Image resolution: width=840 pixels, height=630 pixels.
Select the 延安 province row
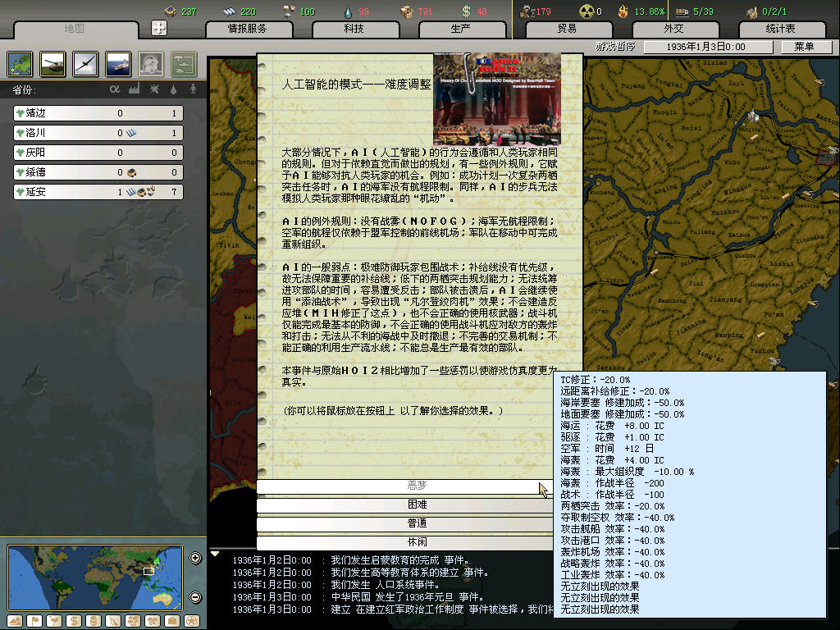pyautogui.click(x=98, y=192)
